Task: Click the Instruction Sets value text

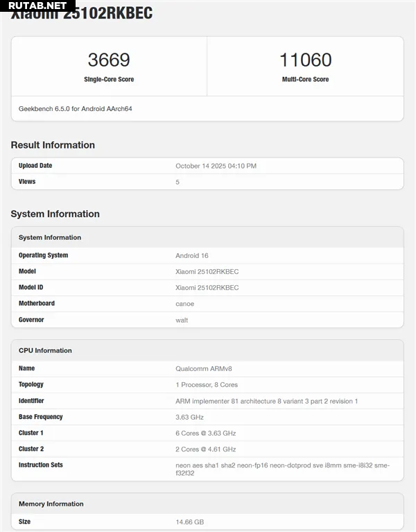Action: coord(282,469)
